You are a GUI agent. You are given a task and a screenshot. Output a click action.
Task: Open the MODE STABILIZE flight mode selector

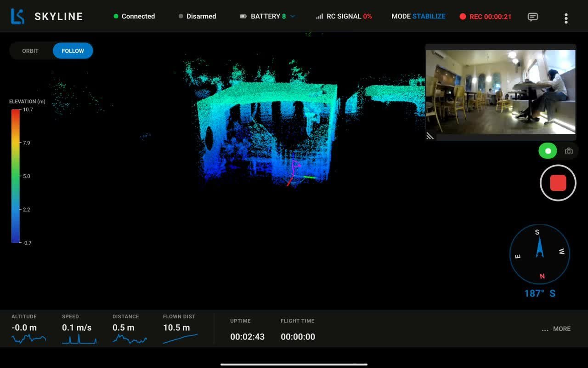pos(418,16)
